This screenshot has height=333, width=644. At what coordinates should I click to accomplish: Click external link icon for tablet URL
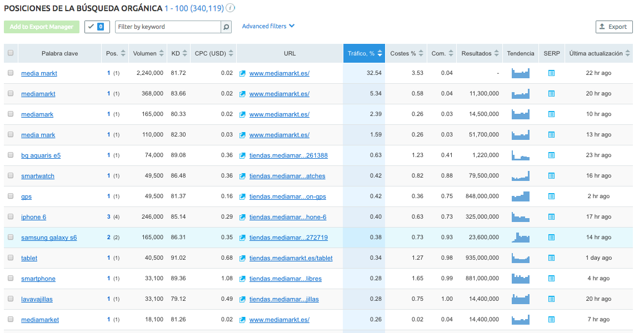pyautogui.click(x=242, y=258)
